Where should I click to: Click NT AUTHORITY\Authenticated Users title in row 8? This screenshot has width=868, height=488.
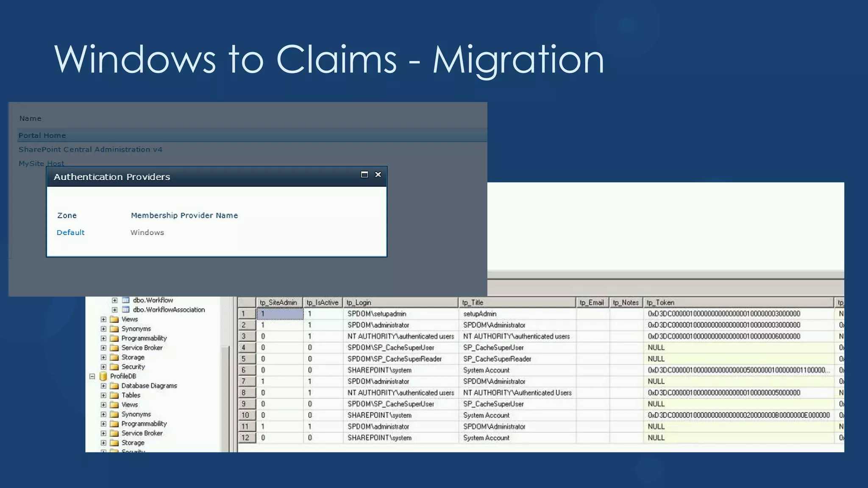click(517, 393)
